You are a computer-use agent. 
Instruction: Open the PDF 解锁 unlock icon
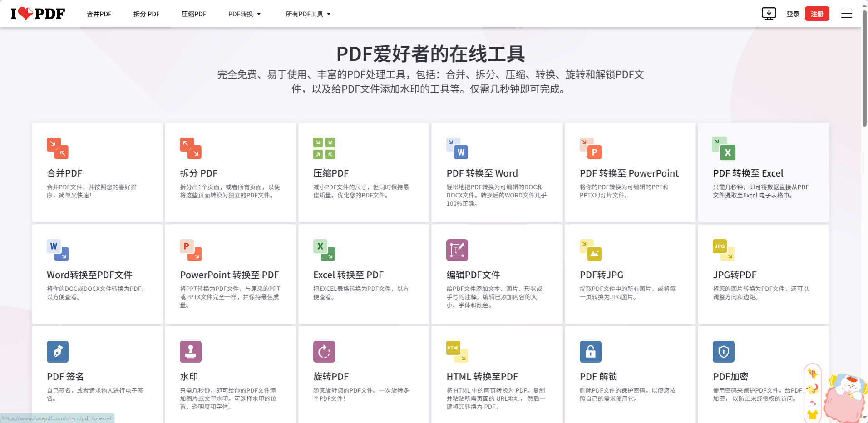coord(591,352)
